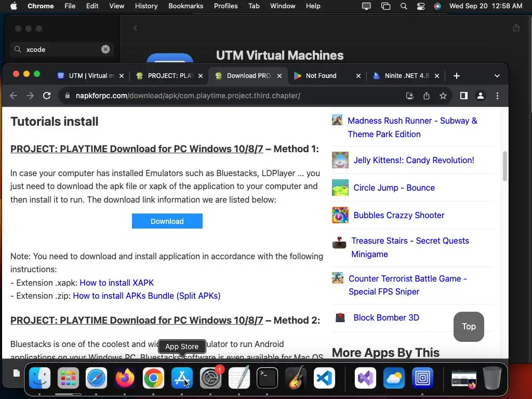Image resolution: width=532 pixels, height=399 pixels.
Task: Open Finder from the dock
Action: [39, 378]
